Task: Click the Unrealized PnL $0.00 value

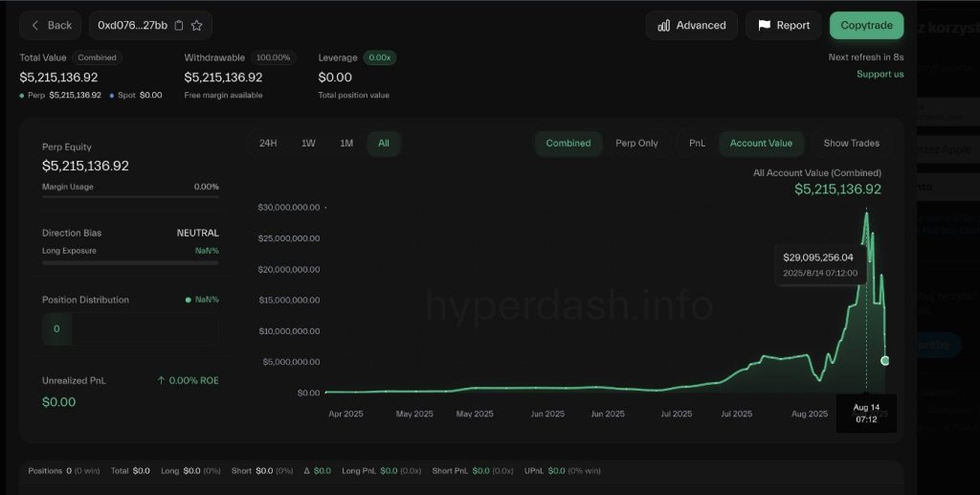Action: pyautogui.click(x=58, y=402)
